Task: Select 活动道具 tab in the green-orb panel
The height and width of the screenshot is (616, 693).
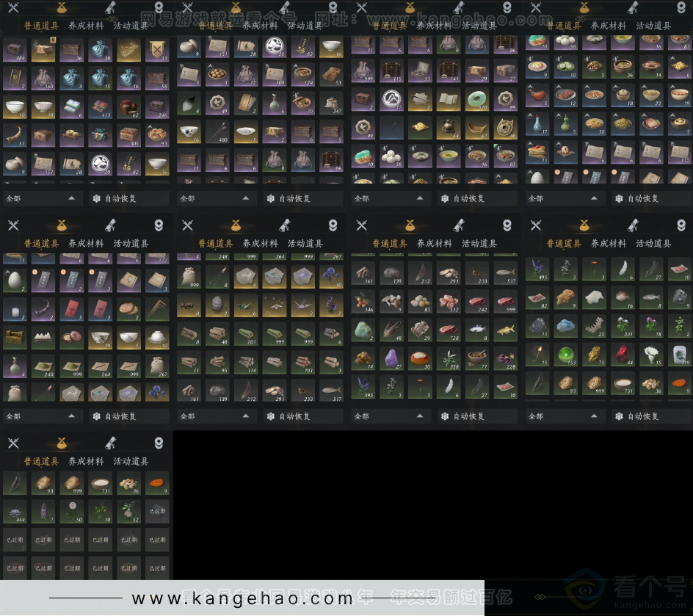Action: [653, 244]
